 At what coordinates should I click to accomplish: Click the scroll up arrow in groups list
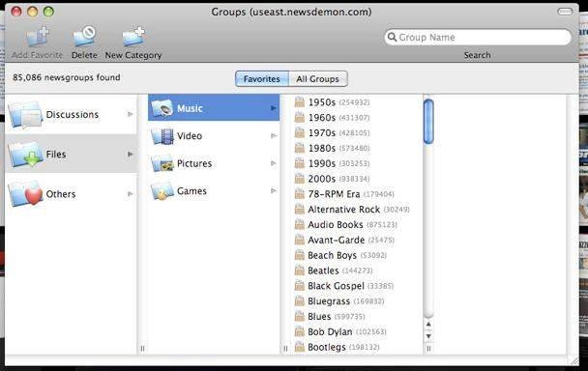click(x=428, y=325)
